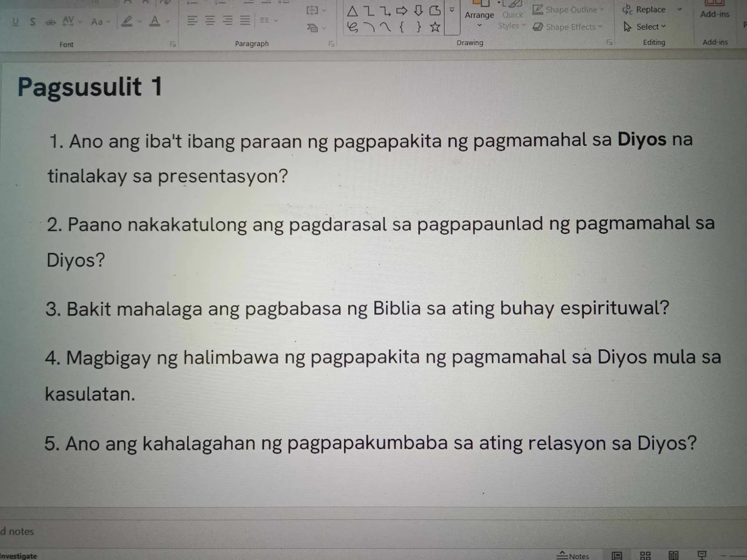Toggle underline formatting
Viewport: 747px width, 560px height.
(15, 22)
